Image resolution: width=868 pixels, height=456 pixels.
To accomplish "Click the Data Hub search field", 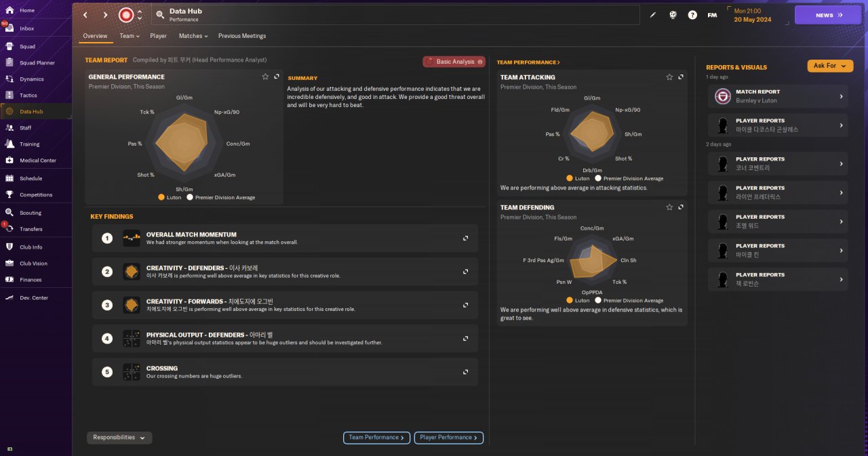I will [395, 15].
